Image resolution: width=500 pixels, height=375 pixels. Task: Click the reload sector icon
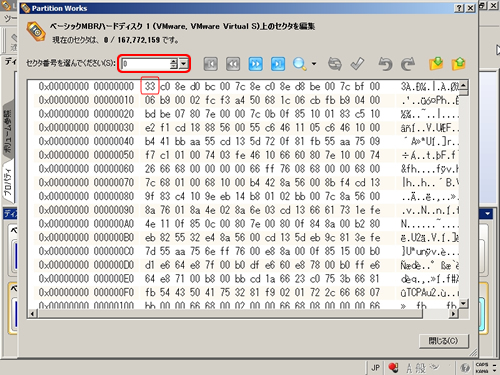point(335,64)
